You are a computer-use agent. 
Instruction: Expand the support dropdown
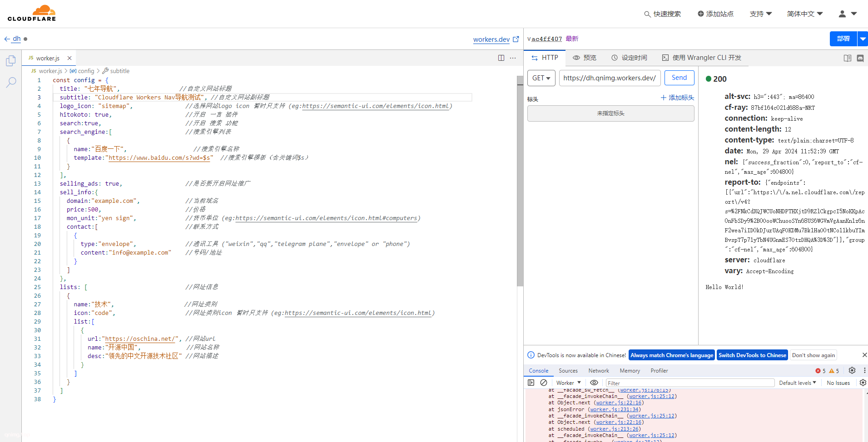click(x=761, y=14)
